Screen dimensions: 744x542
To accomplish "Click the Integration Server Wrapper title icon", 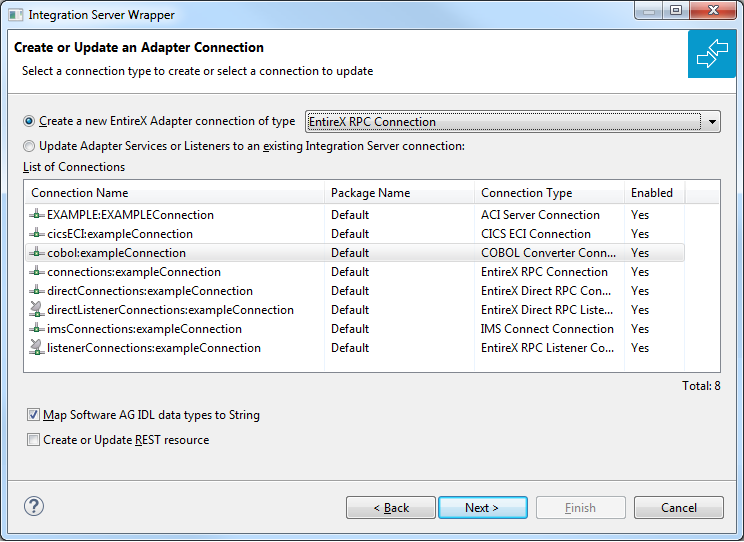I will [15, 15].
